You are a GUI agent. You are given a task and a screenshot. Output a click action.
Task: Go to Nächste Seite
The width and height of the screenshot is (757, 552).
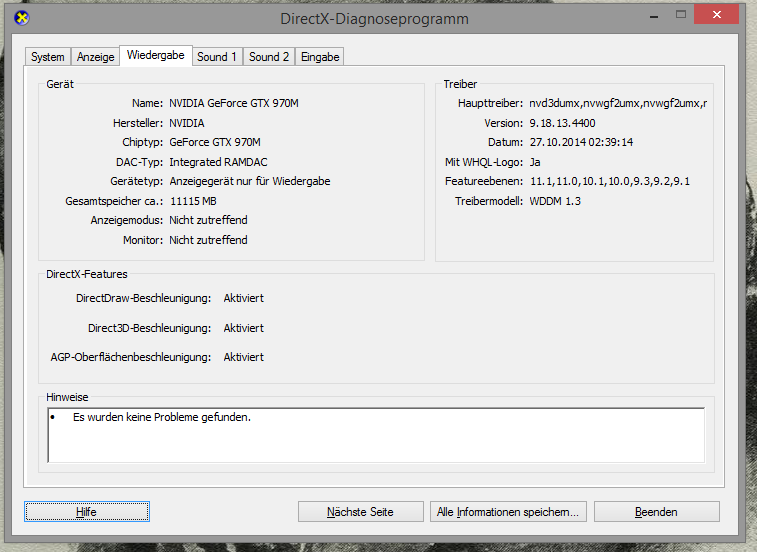tap(361, 511)
